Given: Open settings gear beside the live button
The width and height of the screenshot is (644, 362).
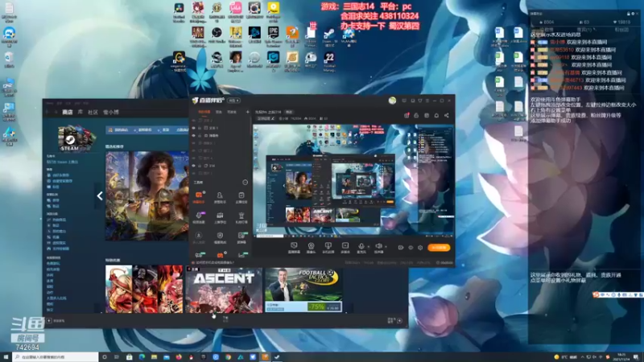Looking at the screenshot, I should click(420, 248).
